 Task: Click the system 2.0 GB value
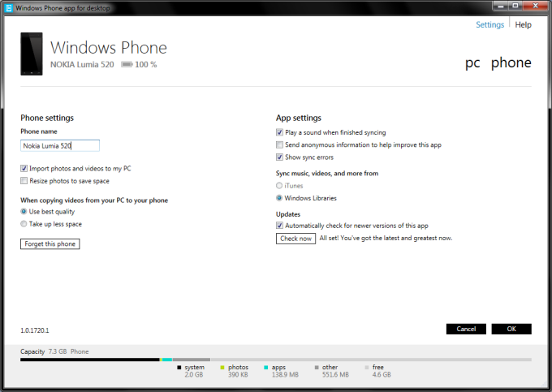[x=194, y=375]
